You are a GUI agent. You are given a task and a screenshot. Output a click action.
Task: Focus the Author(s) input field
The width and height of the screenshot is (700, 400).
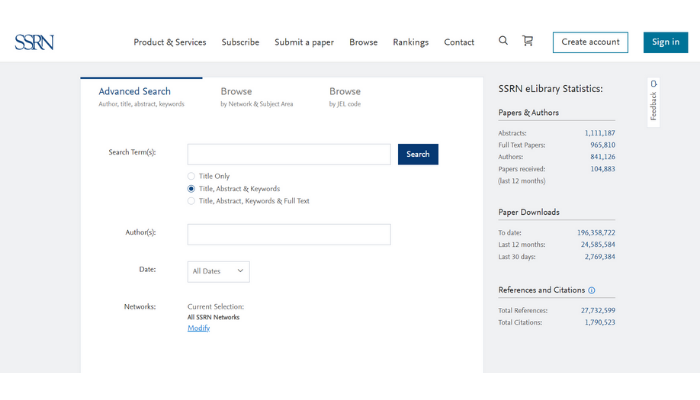pos(289,234)
